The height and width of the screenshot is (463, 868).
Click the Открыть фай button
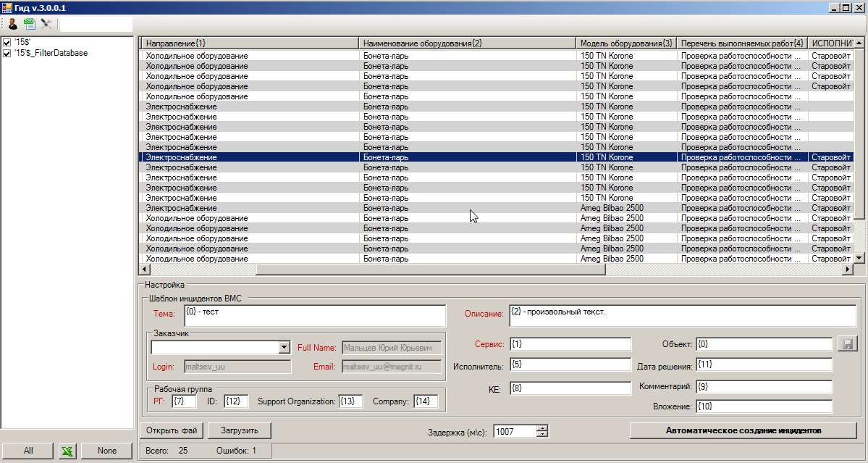172,430
